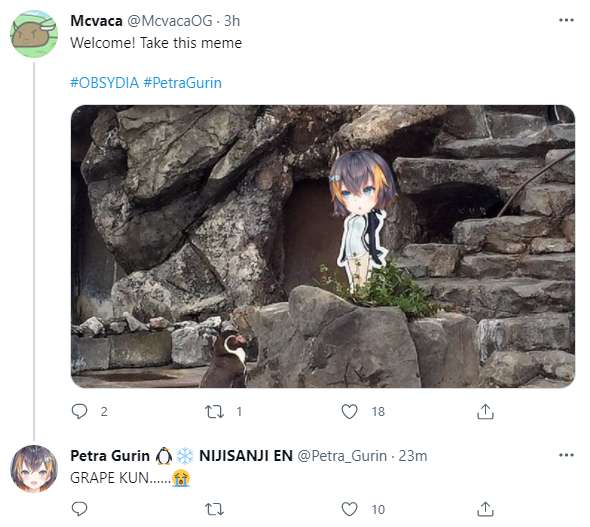The width and height of the screenshot is (590, 527).
Task: Reply to Petra Gurin's GRAPE KUN tweet
Action: pyautogui.click(x=79, y=509)
